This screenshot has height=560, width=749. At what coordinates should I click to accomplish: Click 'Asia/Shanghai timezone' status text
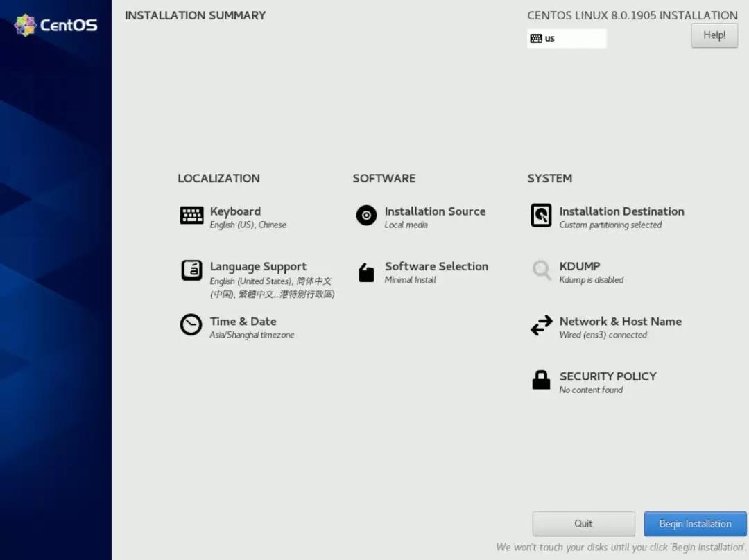(x=252, y=335)
